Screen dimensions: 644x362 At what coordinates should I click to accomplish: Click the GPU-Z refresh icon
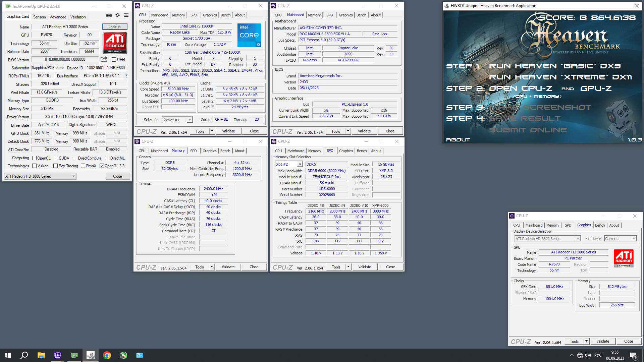(117, 15)
